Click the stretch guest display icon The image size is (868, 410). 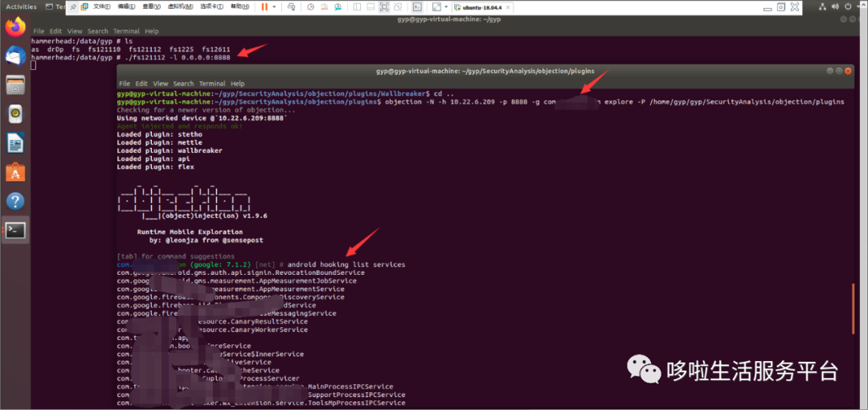point(436,7)
